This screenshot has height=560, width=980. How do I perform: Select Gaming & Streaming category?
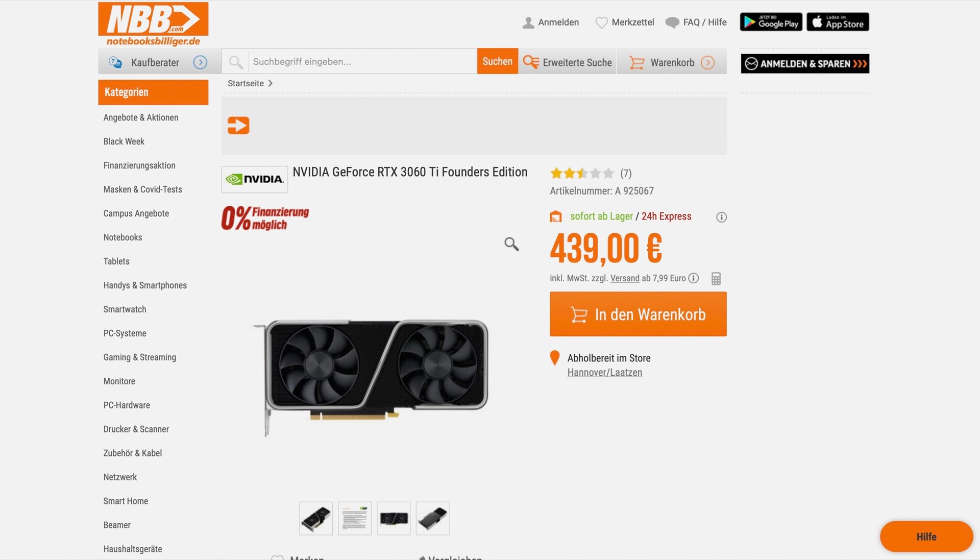[x=139, y=357]
